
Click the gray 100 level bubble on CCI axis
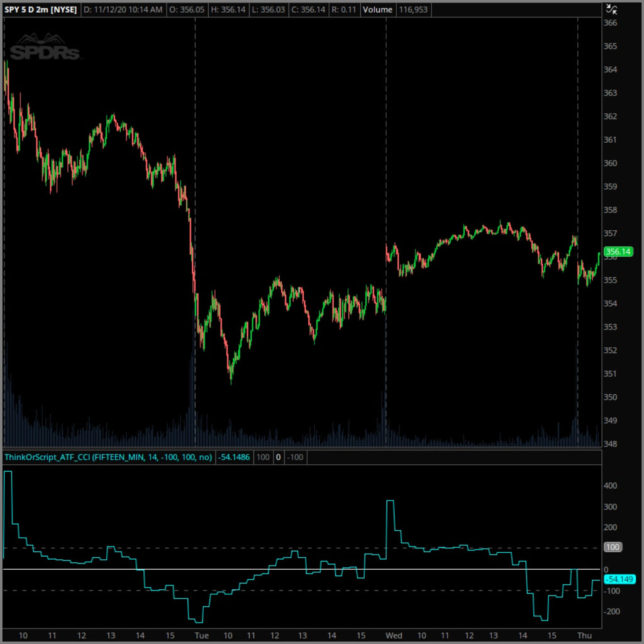coord(613,547)
